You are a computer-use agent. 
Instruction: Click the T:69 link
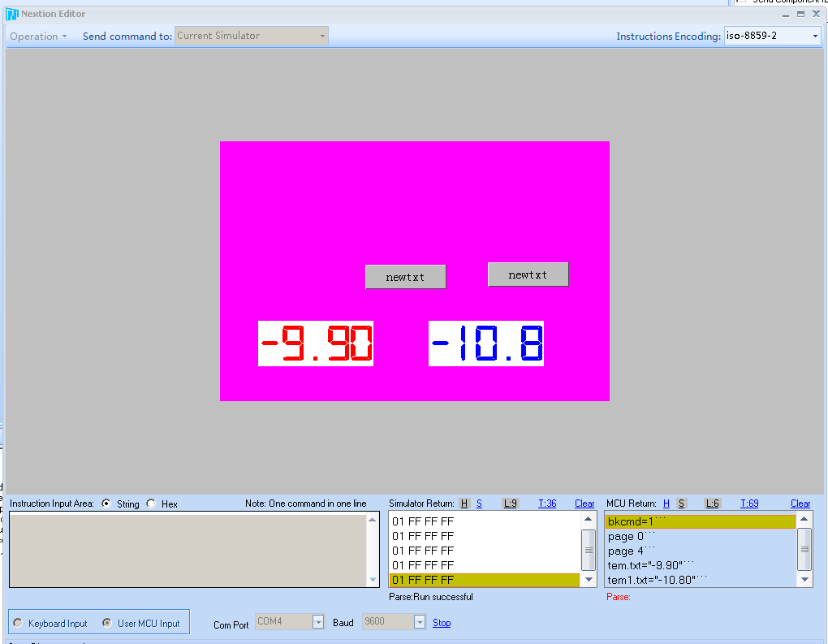click(x=749, y=504)
